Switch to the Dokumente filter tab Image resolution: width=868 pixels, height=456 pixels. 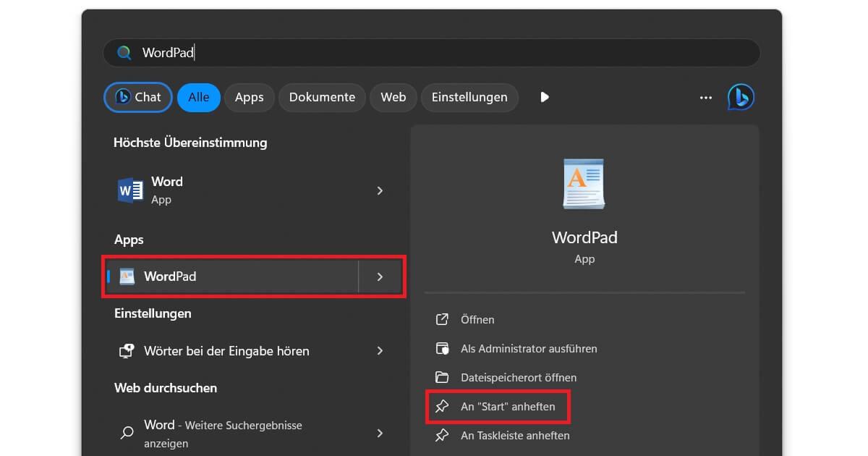point(321,97)
